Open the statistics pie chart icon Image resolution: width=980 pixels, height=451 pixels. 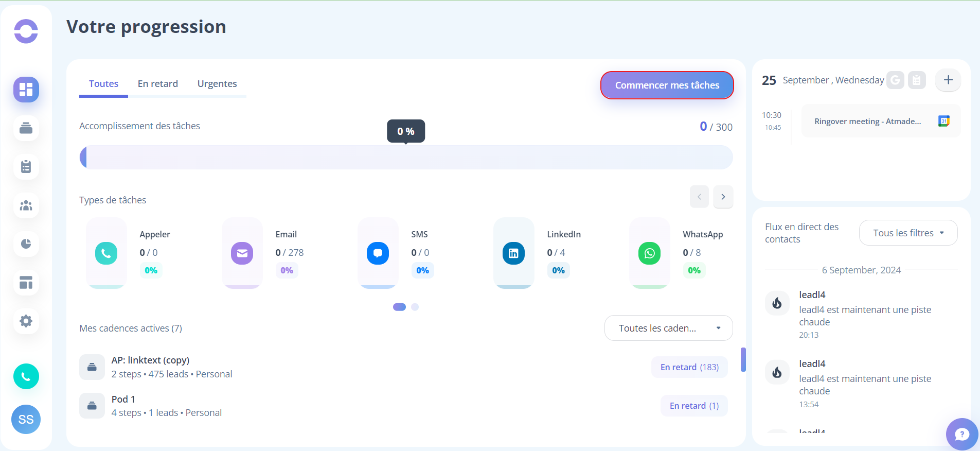point(26,244)
